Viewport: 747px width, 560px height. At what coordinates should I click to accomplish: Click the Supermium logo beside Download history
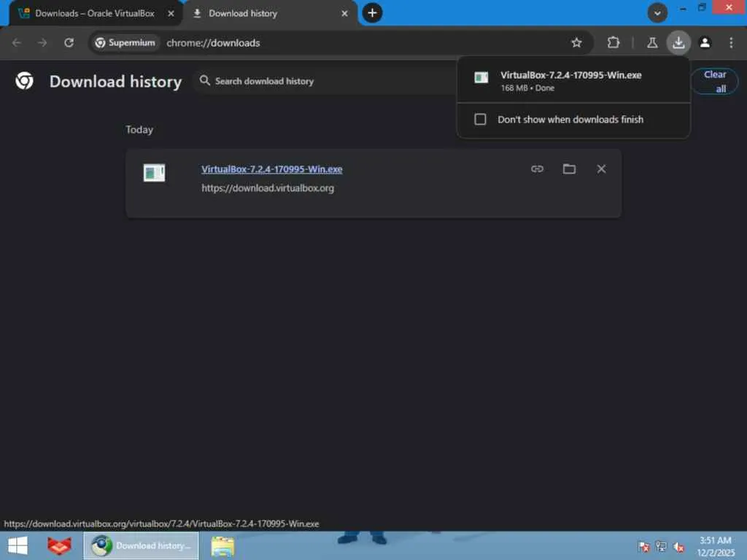tap(24, 81)
